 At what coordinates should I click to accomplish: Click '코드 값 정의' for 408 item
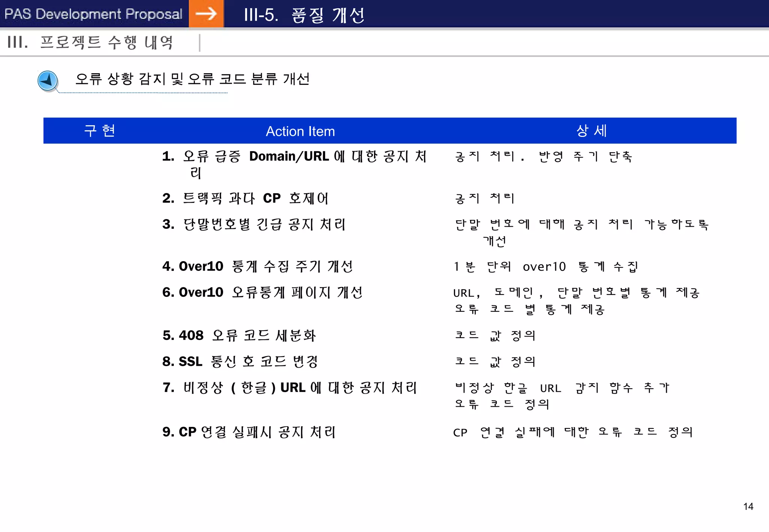pyautogui.click(x=495, y=335)
